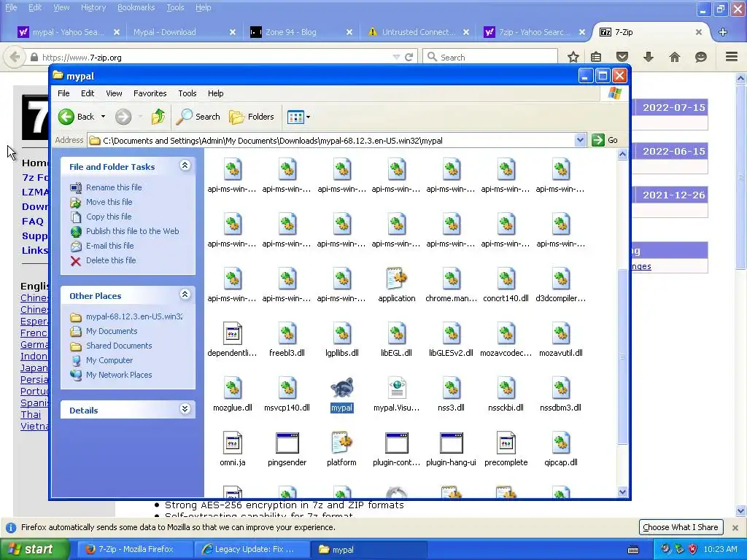Image resolution: width=747 pixels, height=560 pixels.
Task: Select the lgpllibs.dll file icon
Action: tap(341, 333)
